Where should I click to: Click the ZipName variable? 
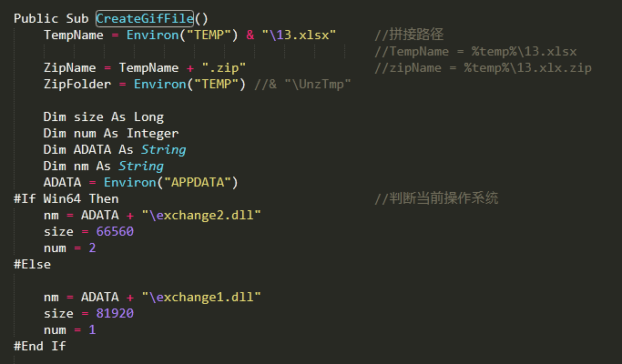coord(70,68)
